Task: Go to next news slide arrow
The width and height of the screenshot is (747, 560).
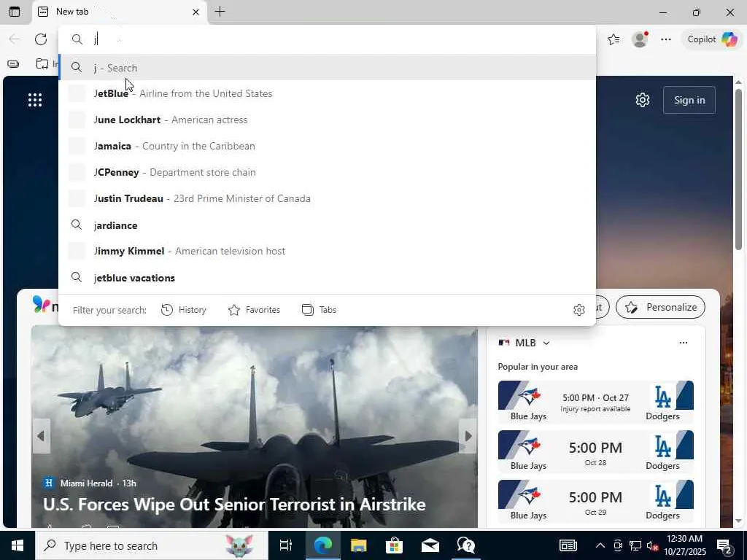Action: click(468, 436)
